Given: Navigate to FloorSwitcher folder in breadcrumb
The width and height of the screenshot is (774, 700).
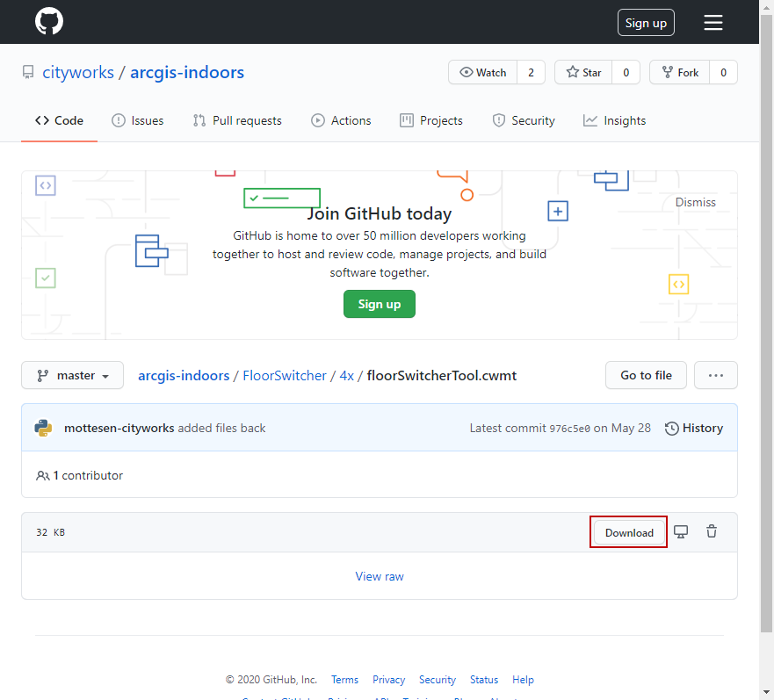Looking at the screenshot, I should tap(285, 375).
